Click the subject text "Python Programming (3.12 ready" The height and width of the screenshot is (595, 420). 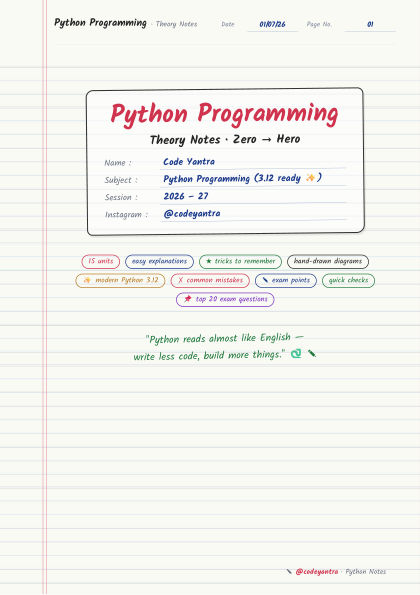pos(232,178)
